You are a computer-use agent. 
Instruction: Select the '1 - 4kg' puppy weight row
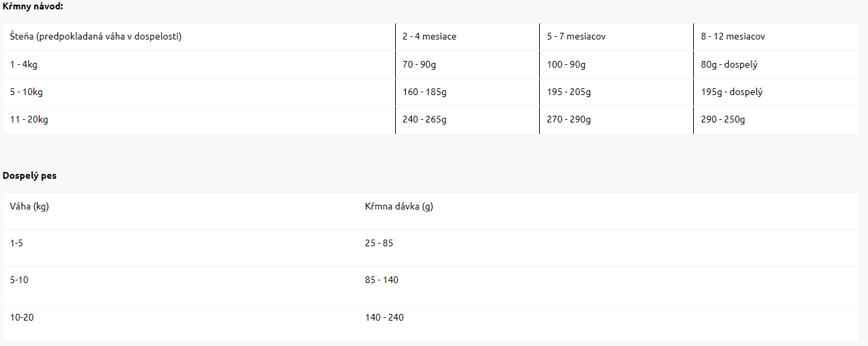coord(431,65)
